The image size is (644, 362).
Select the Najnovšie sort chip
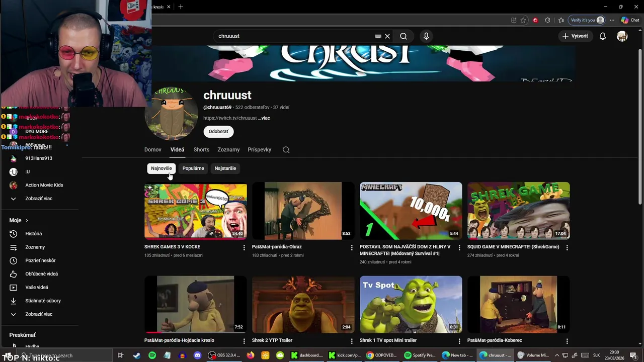coord(162,168)
